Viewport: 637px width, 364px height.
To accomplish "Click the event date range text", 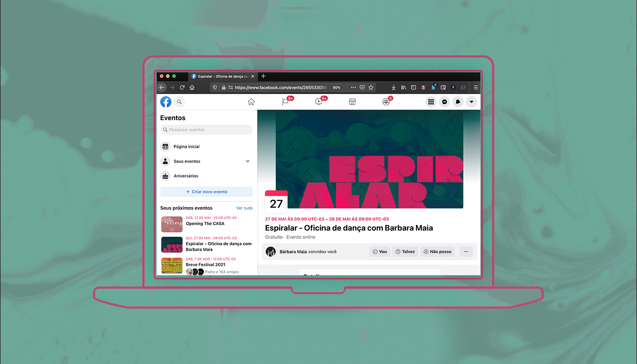I will tap(327, 219).
